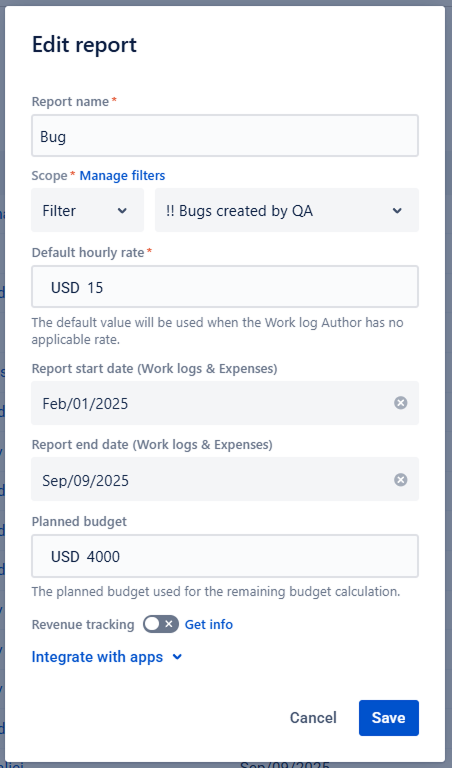Click the chevron arrow in Filter dropdown
Image resolution: width=452 pixels, height=768 pixels.
tap(122, 211)
